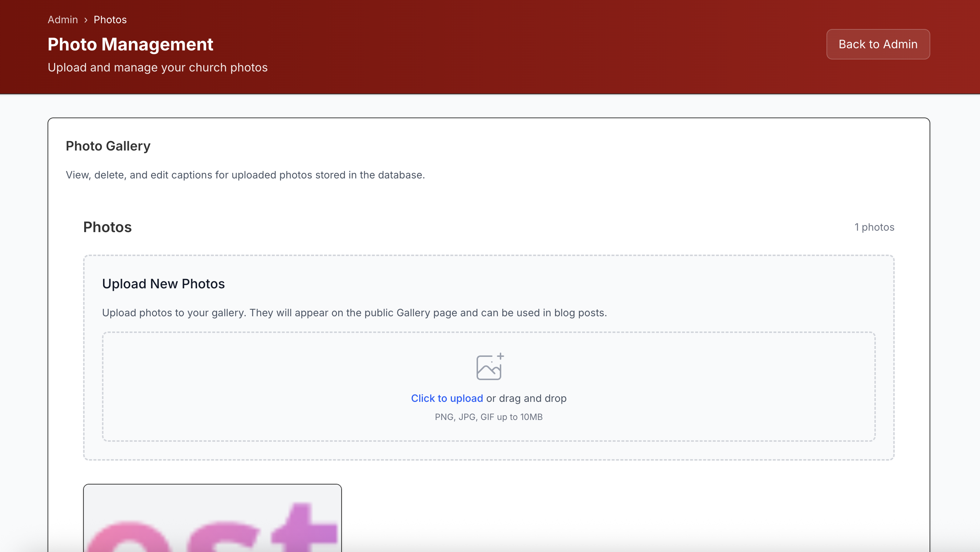Go to Admin via breadcrumb link

point(62,20)
